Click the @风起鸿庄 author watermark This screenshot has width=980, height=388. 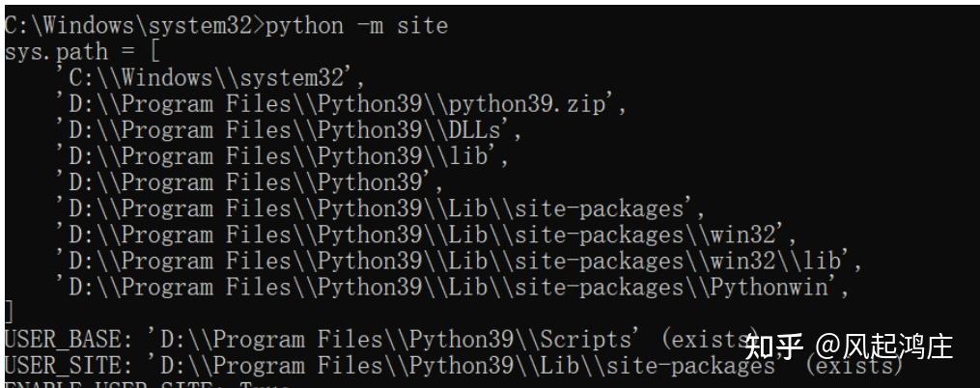click(x=883, y=347)
